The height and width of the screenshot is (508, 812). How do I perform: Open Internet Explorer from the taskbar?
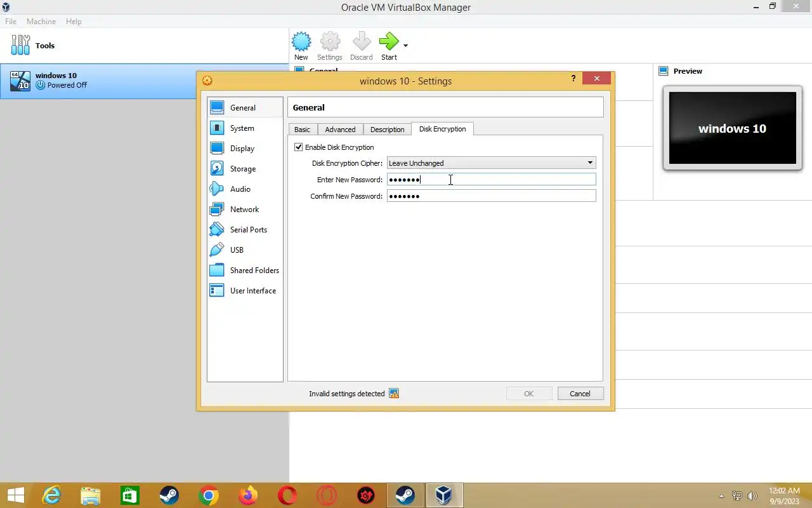pyautogui.click(x=51, y=495)
